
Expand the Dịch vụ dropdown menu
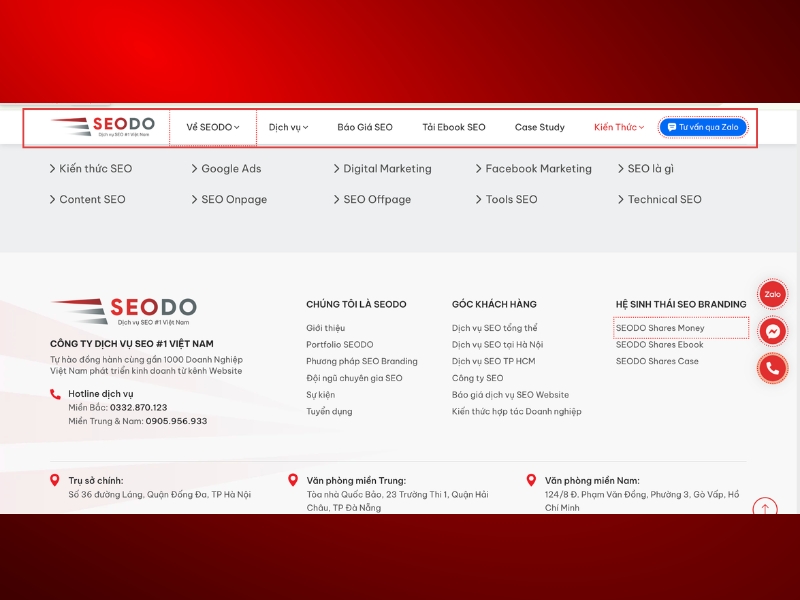coord(288,127)
